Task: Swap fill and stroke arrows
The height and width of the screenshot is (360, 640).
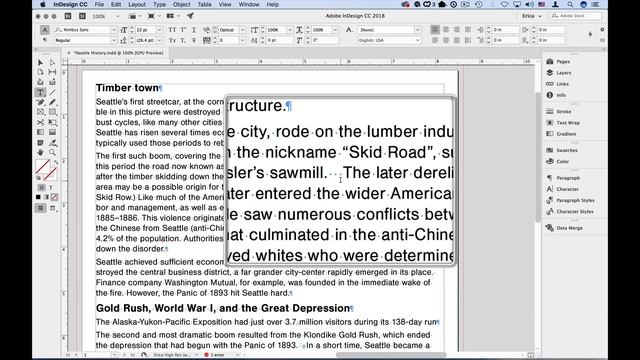Action: click(56, 162)
